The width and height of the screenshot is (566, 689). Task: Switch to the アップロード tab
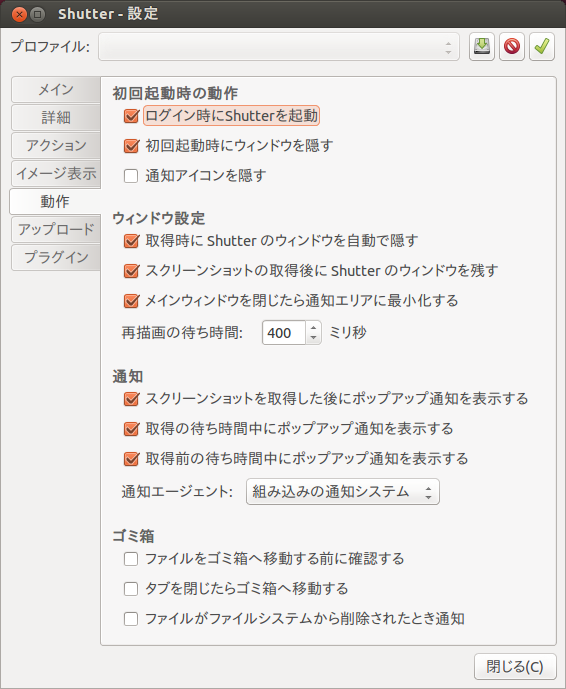(56, 229)
